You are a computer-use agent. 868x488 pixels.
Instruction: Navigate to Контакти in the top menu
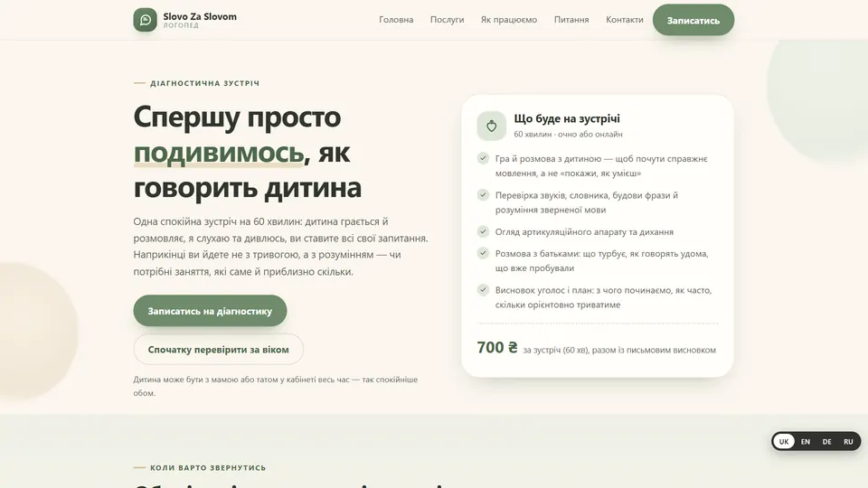(625, 19)
